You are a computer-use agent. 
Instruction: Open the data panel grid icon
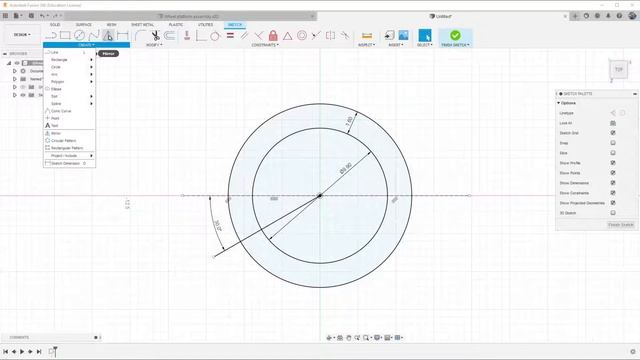[x=5, y=16]
